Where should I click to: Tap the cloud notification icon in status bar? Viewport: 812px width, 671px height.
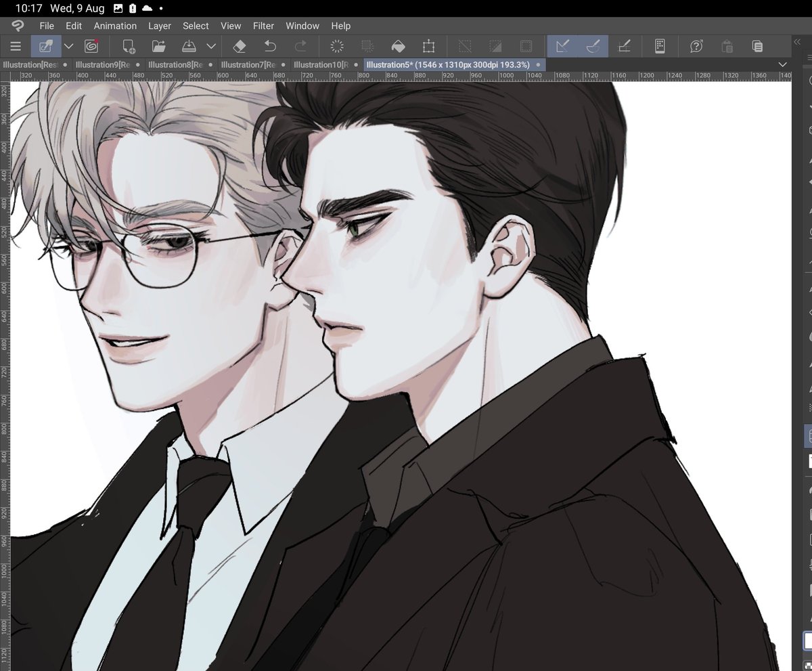pyautogui.click(x=146, y=8)
